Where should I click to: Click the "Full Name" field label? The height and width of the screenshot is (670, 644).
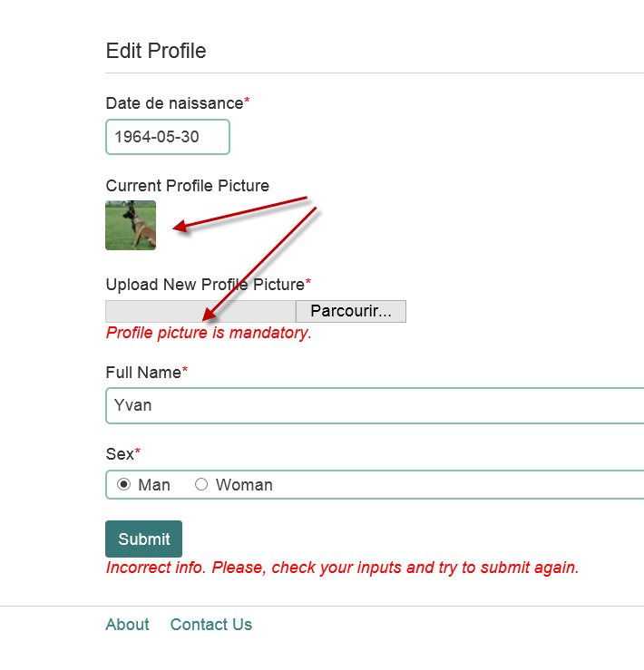[x=143, y=373]
